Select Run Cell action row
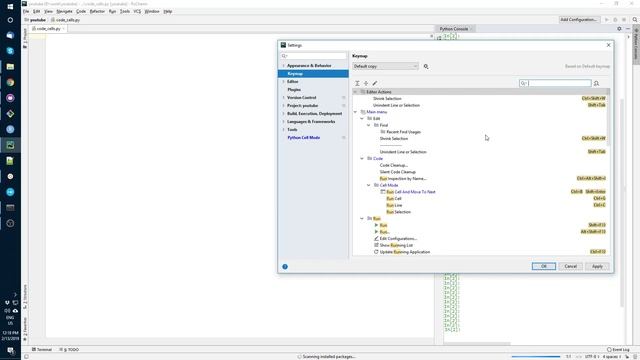The image size is (640, 360). point(481,198)
